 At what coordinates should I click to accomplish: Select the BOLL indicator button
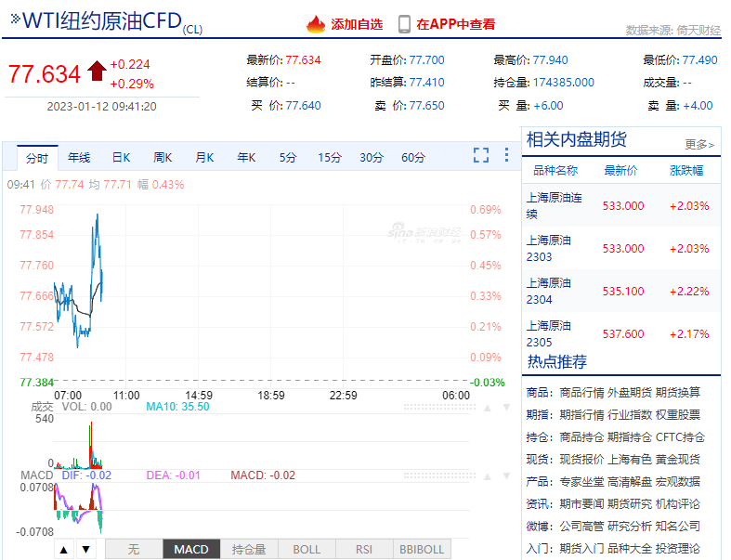pyautogui.click(x=307, y=549)
